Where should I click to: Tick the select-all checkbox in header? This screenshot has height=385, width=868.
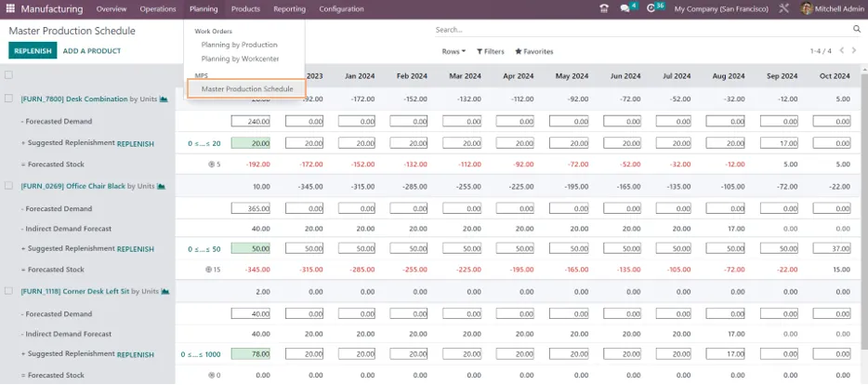pyautogui.click(x=8, y=75)
